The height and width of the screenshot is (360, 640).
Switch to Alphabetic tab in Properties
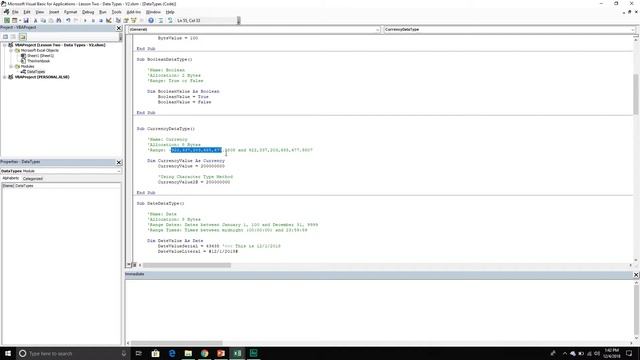coord(11,178)
